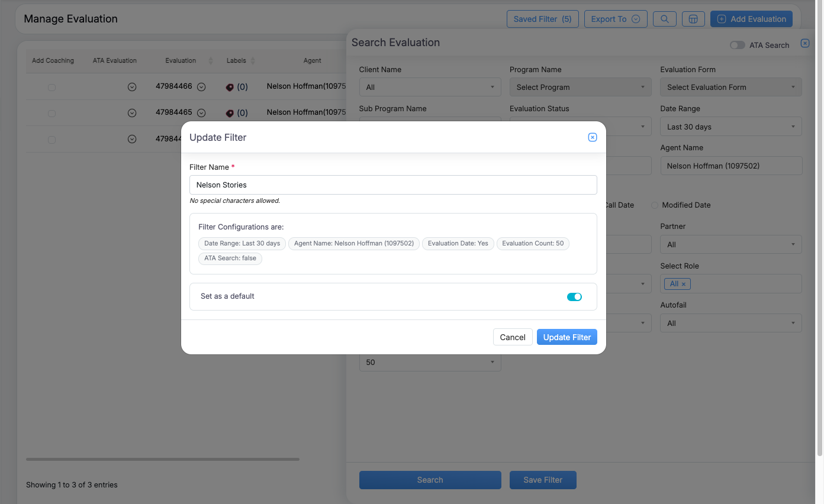The image size is (824, 504).
Task: Select the Modified Date radio button
Action: click(655, 205)
